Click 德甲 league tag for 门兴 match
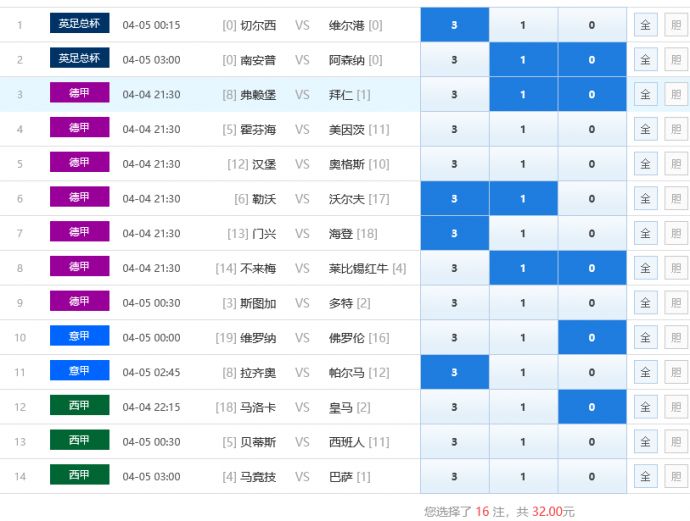Viewport: 690px width, 521px height. pos(79,232)
